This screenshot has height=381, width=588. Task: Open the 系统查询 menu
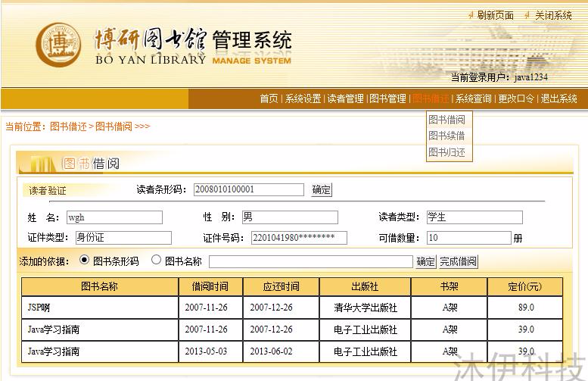473,98
